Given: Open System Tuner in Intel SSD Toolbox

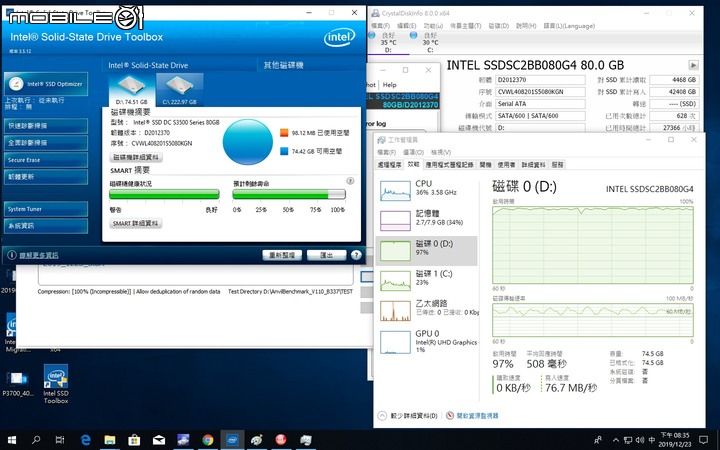Looking at the screenshot, I should coord(46,209).
